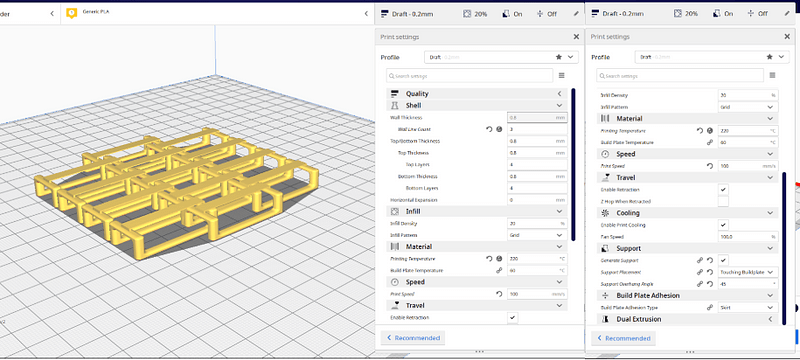Click adhesion Off icon in right panel header

751,14
